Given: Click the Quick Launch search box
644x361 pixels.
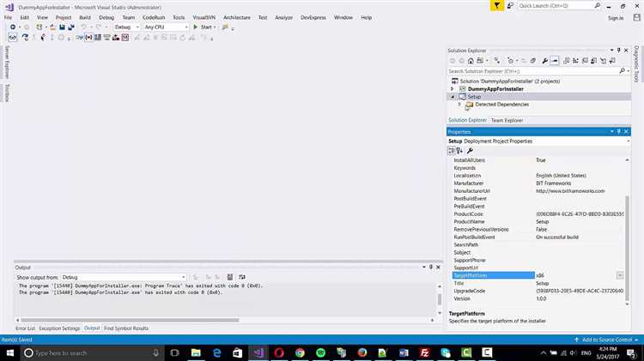Looking at the screenshot, I should 559,6.
